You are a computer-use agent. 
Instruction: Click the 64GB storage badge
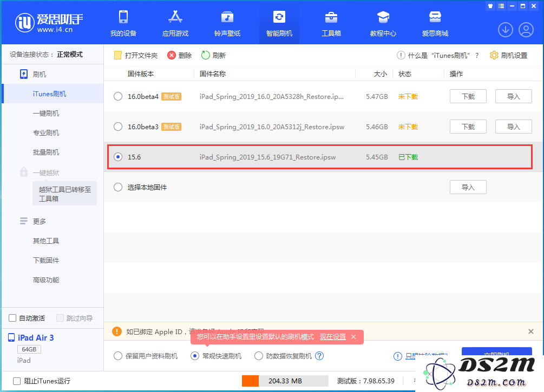tap(29, 349)
